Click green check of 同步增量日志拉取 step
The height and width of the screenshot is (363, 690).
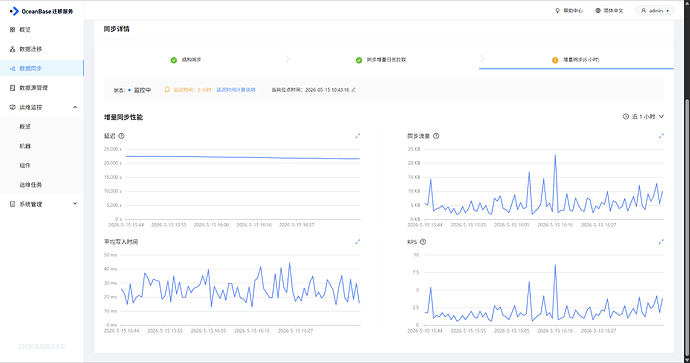359,60
